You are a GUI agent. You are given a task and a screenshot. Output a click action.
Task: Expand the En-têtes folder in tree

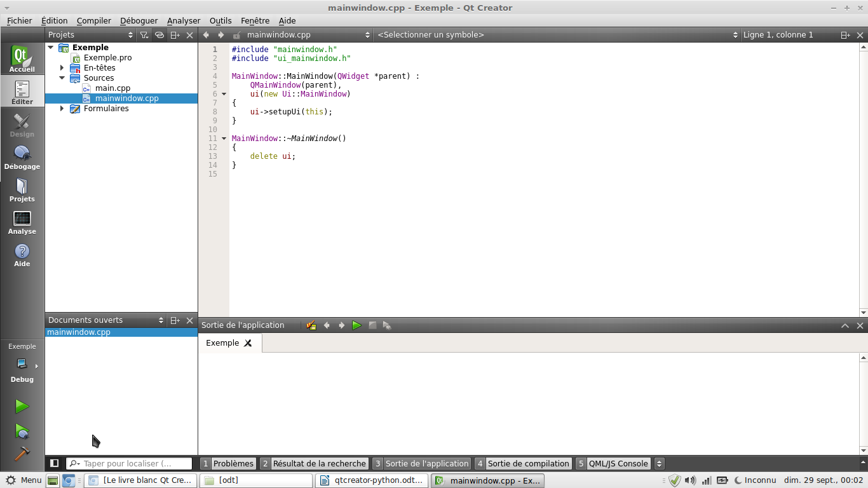pyautogui.click(x=62, y=68)
